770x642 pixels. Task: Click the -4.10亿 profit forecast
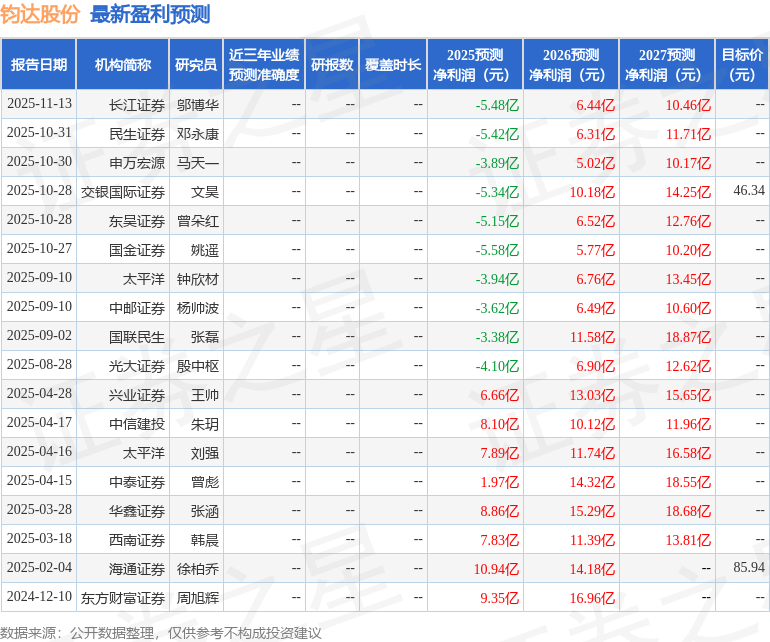(497, 366)
